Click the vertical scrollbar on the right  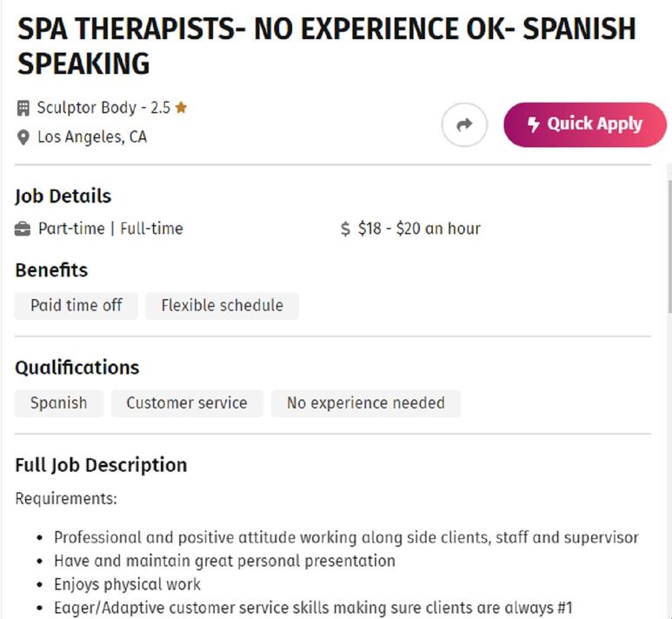tap(669, 247)
